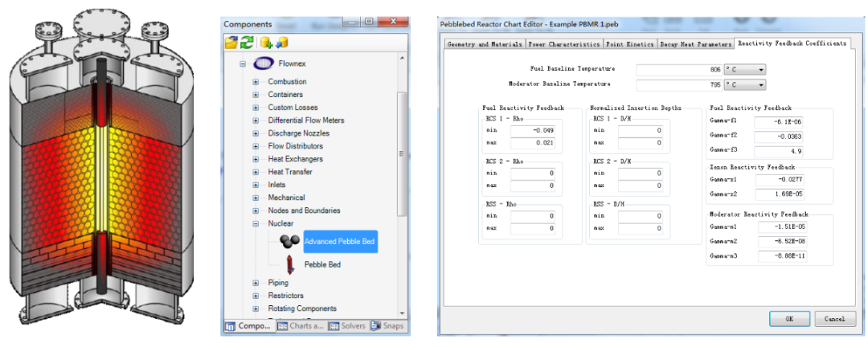Screen dimensions: 868x347
Task: Click the RSS - D/M min field
Action: tap(641, 216)
